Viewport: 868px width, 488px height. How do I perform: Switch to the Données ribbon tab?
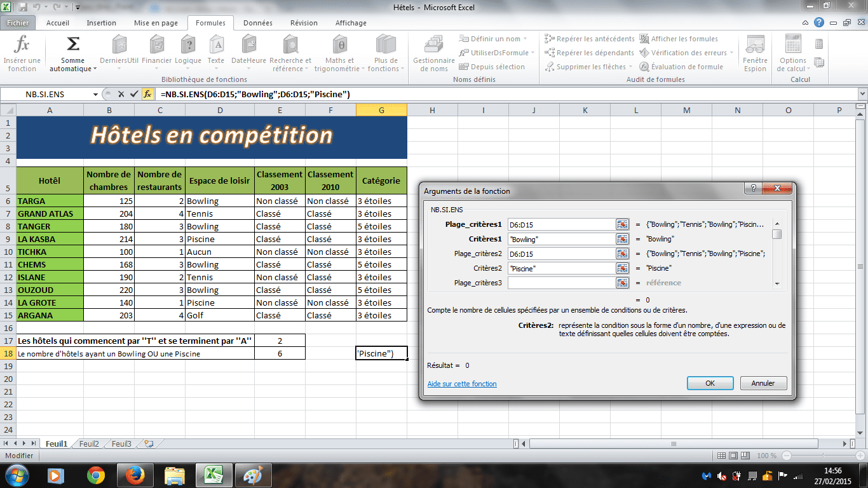click(x=257, y=23)
